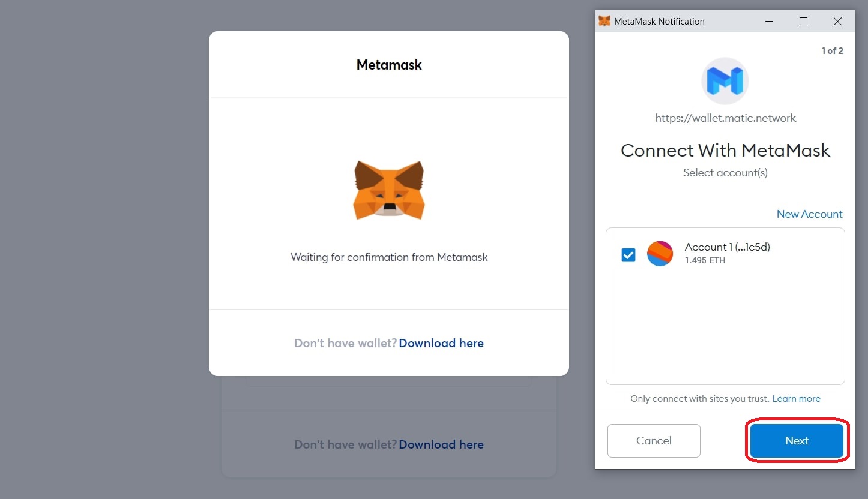Viewport: 868px width, 499px height.
Task: Click the colorful account identicon next to Account 1
Action: (x=660, y=254)
